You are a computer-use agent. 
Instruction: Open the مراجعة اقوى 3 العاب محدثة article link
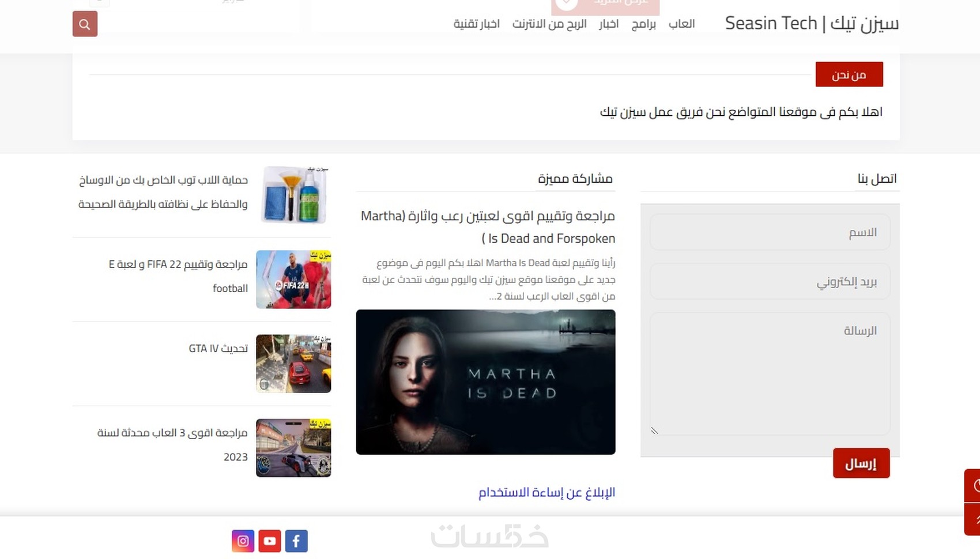172,444
